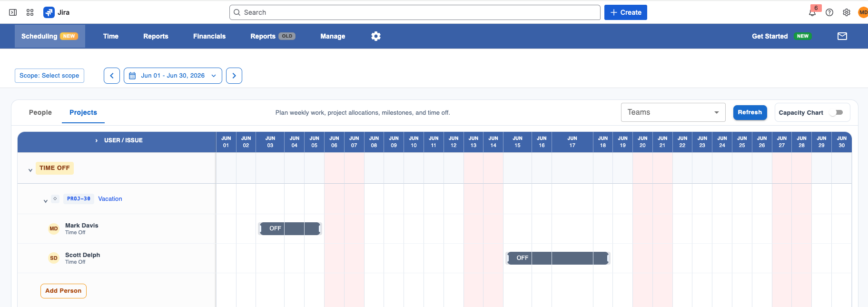
Task: Click the JUN 01 column header
Action: (226, 142)
